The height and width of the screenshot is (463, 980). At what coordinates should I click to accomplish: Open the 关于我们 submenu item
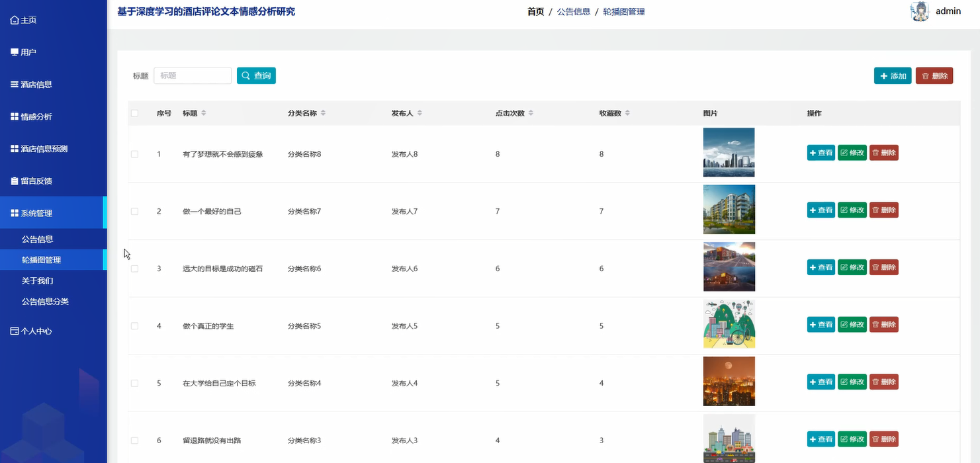point(53,280)
